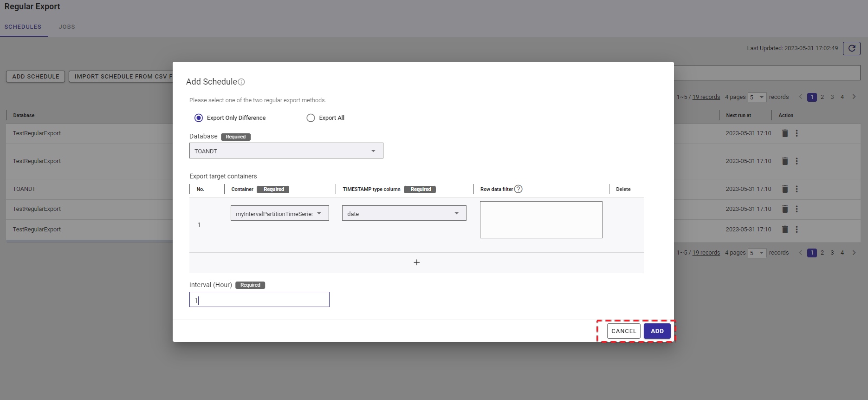The width and height of the screenshot is (868, 400).
Task: Switch to the JOBS tab
Action: coord(67,27)
